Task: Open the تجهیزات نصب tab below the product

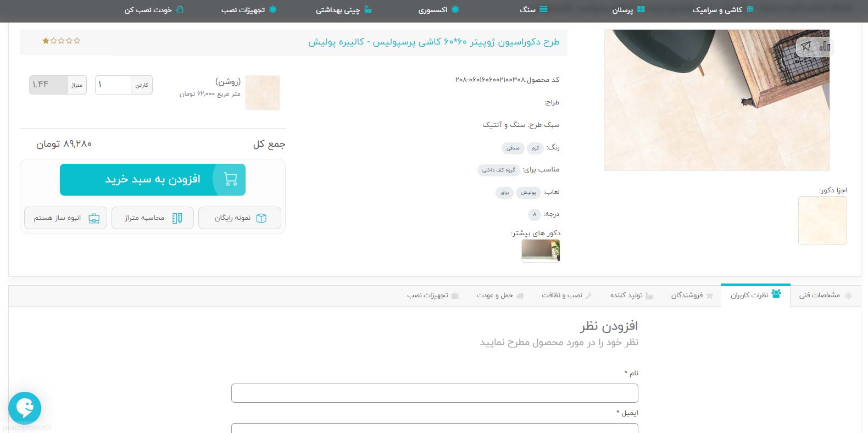Action: tap(433, 296)
